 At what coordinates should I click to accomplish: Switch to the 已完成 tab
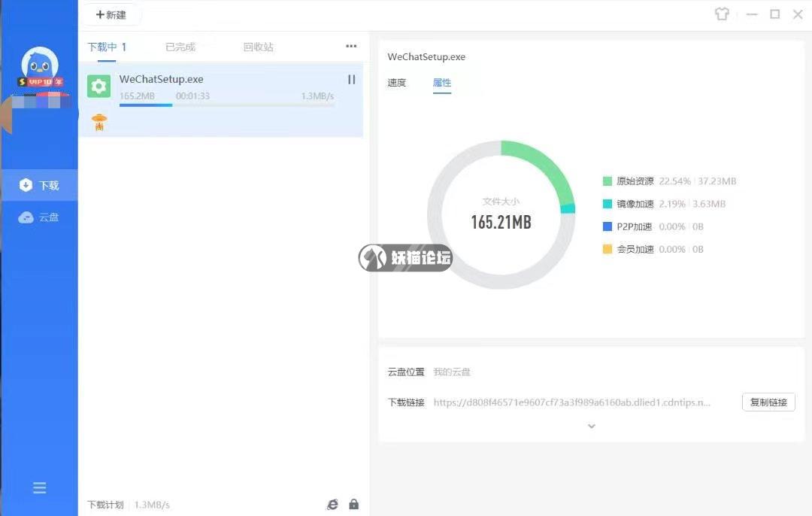tap(180, 47)
